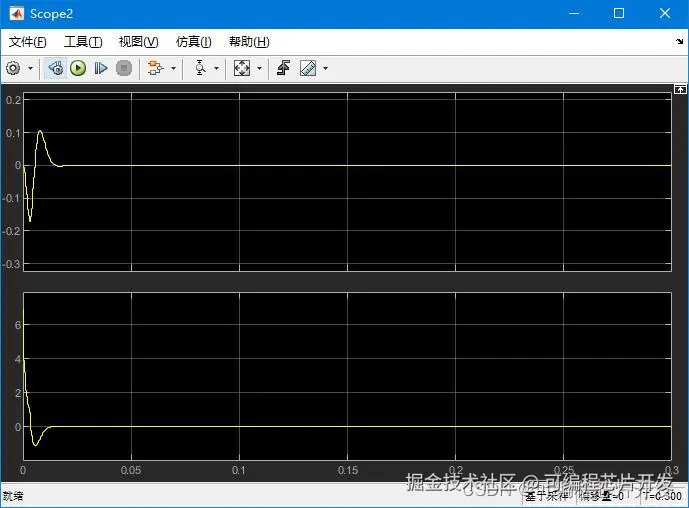This screenshot has width=689, height=508.
Task: Open the 仿真(I) menu
Action: tap(194, 42)
